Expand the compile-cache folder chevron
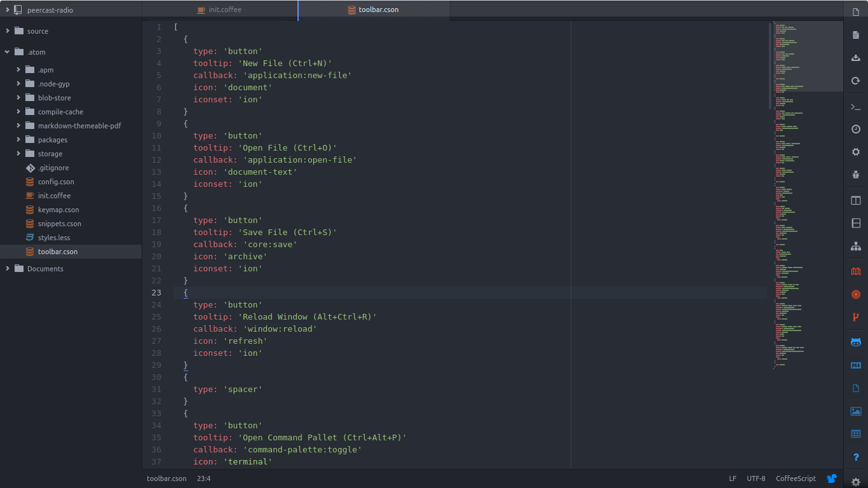The height and width of the screenshot is (488, 868). 18,112
